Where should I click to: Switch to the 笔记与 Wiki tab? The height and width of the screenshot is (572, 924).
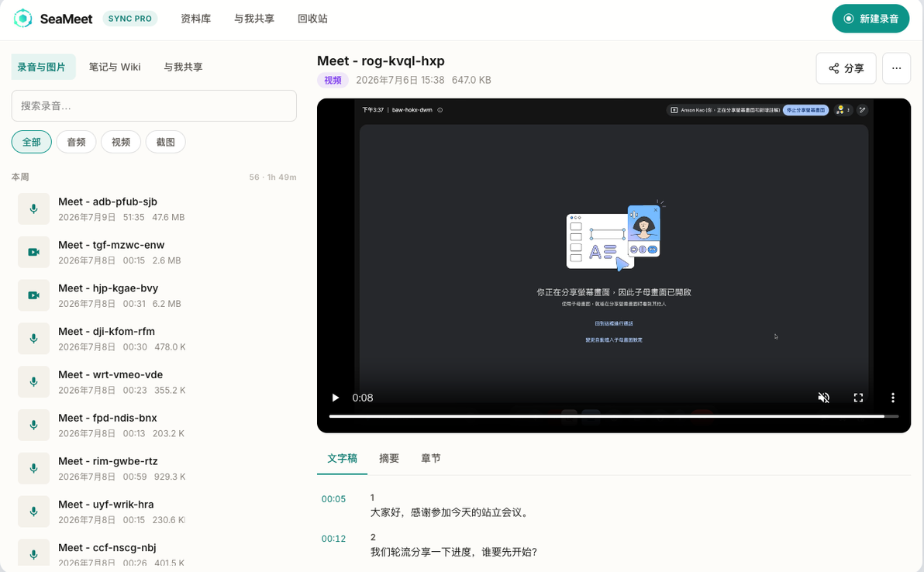click(x=114, y=67)
